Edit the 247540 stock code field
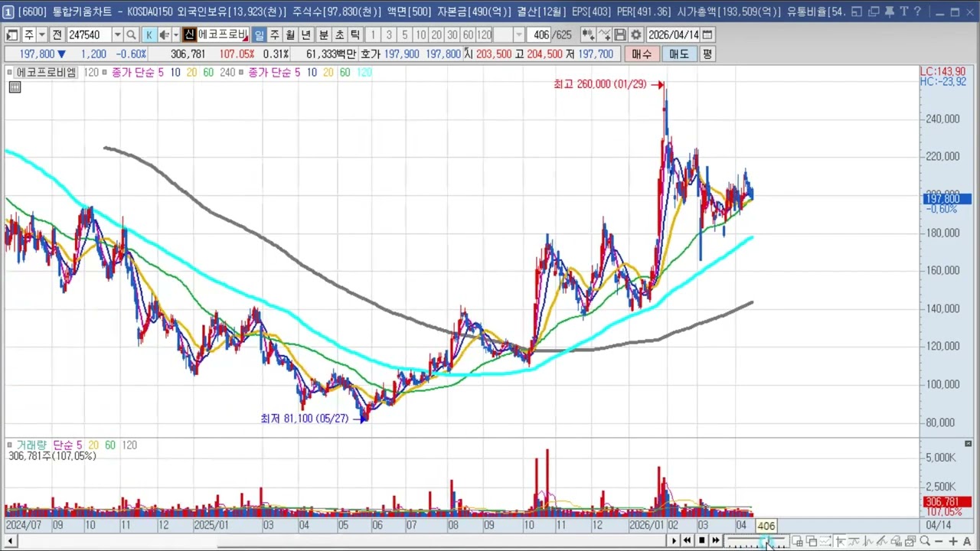 [x=88, y=35]
